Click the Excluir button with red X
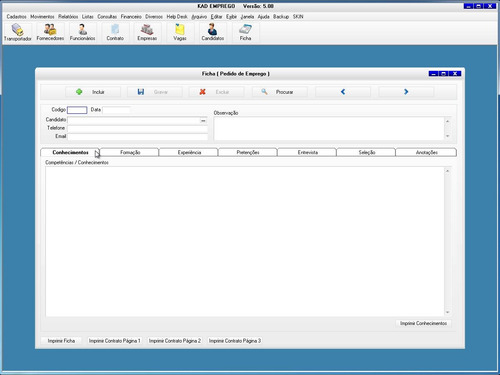Image resolution: width=500 pixels, height=375 pixels. click(x=217, y=92)
